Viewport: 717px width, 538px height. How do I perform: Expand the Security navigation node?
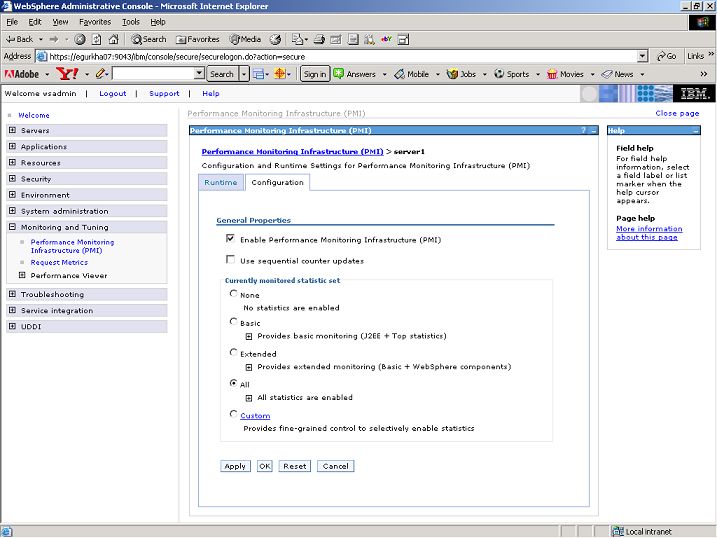12,178
